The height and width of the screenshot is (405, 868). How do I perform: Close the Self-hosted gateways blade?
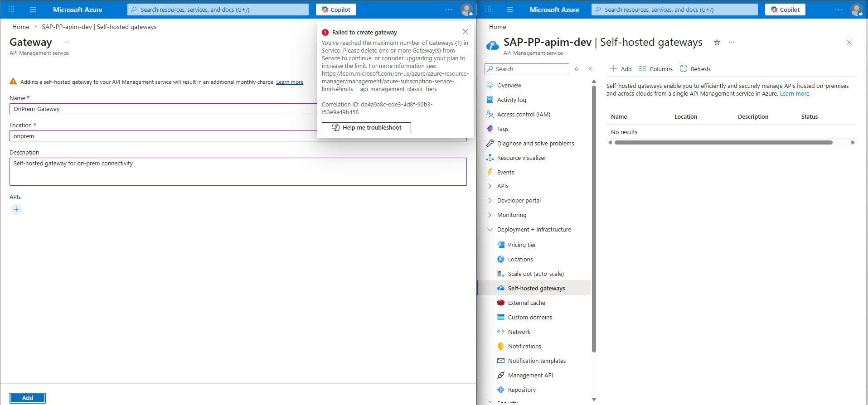[x=849, y=42]
